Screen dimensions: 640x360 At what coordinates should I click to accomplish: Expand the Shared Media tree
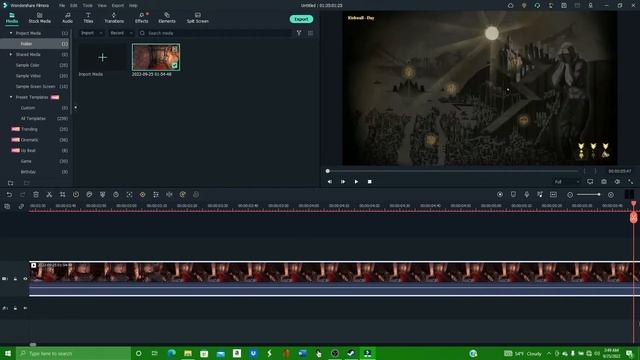coord(11,54)
